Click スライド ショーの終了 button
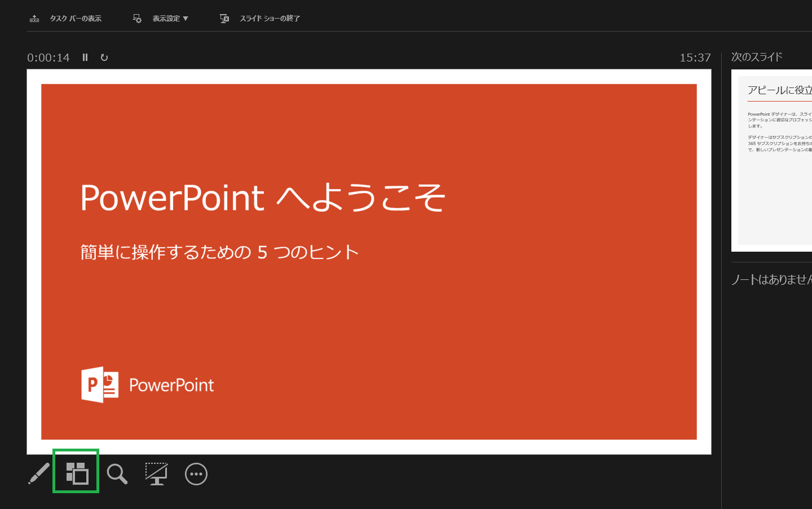This screenshot has width=812, height=509. pyautogui.click(x=260, y=19)
